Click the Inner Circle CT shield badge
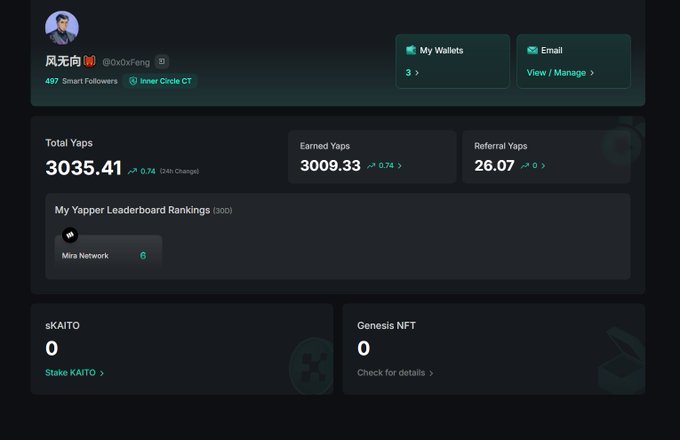 [133, 81]
